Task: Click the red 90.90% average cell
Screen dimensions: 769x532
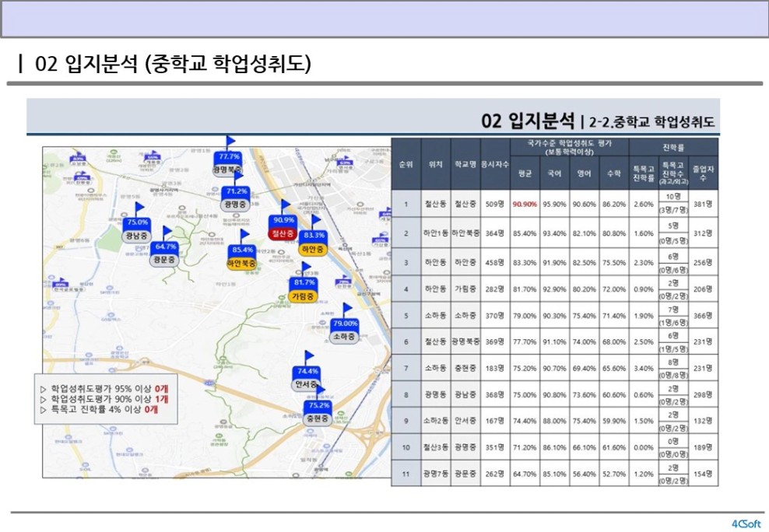Action: click(x=525, y=205)
